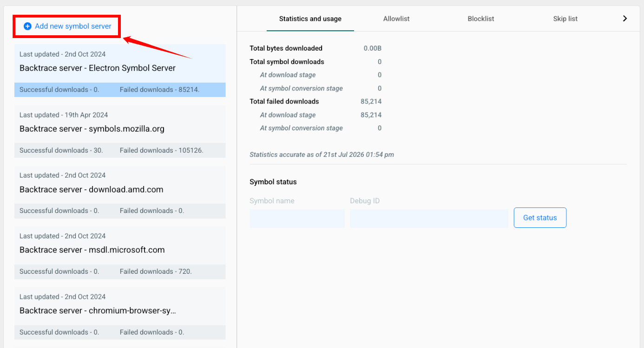Click the Failed downloads - 720 text

click(156, 271)
